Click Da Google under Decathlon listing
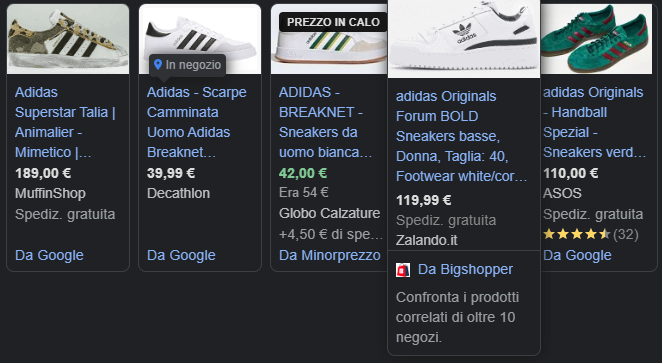 [181, 255]
